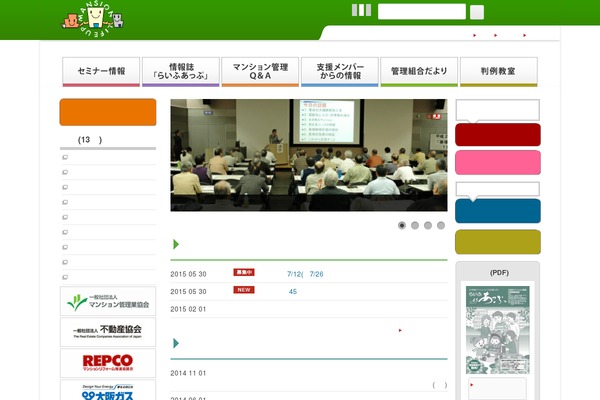The height and width of the screenshot is (400, 600).
Task: Click the red arrow link below 2015 02 01 row
Action: [x=400, y=330]
